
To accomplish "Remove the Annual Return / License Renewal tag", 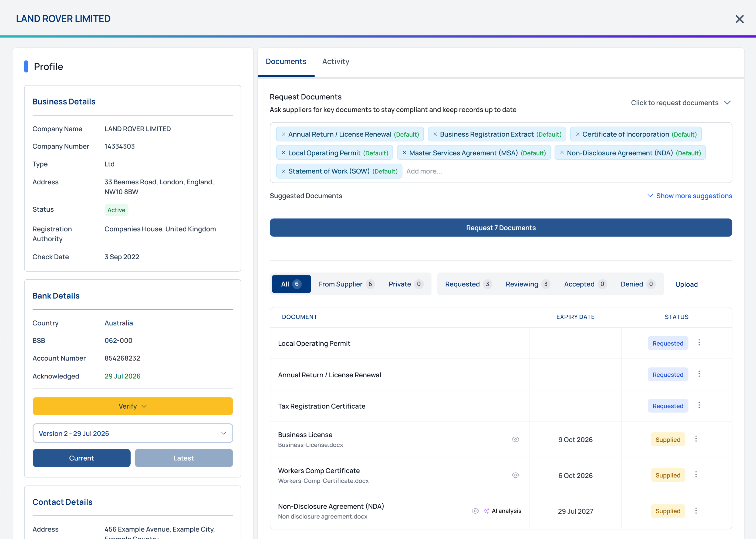I will (283, 134).
